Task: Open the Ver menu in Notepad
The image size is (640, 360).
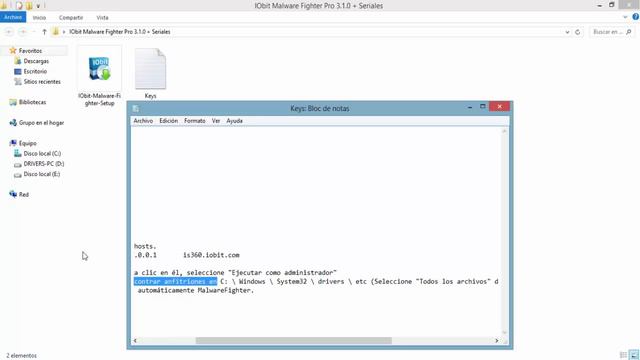Action: tap(216, 121)
